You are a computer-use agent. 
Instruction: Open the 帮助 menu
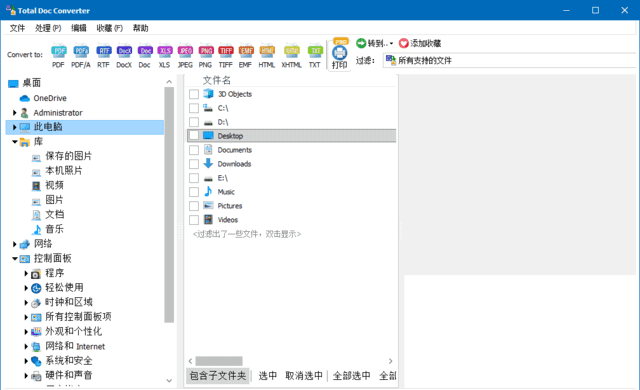click(140, 28)
